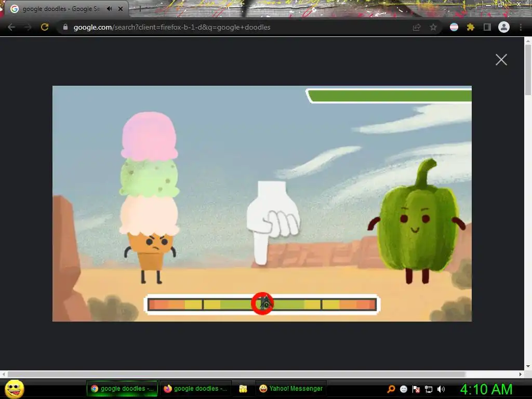This screenshot has height=399, width=532.
Task: Click the striped extension icon in the toolbar
Action: coord(454,27)
